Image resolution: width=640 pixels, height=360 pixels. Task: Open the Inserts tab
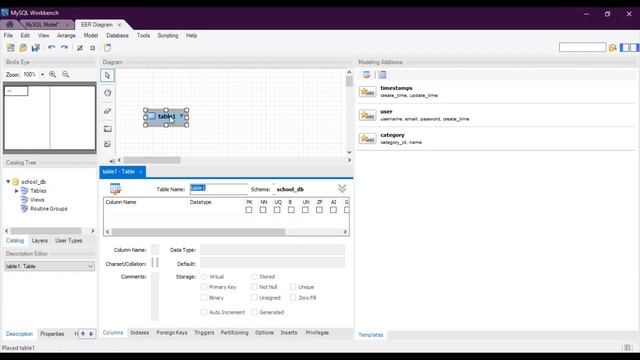coord(289,333)
